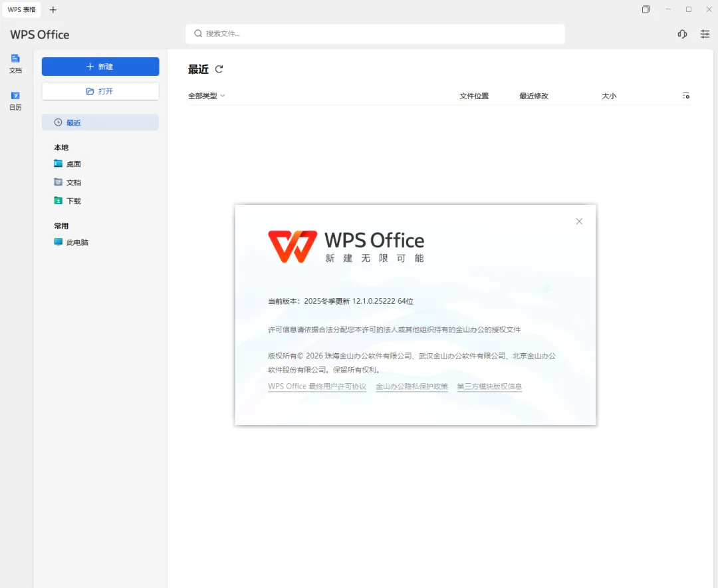Switch to the WPS 表格 tab

[21, 9]
